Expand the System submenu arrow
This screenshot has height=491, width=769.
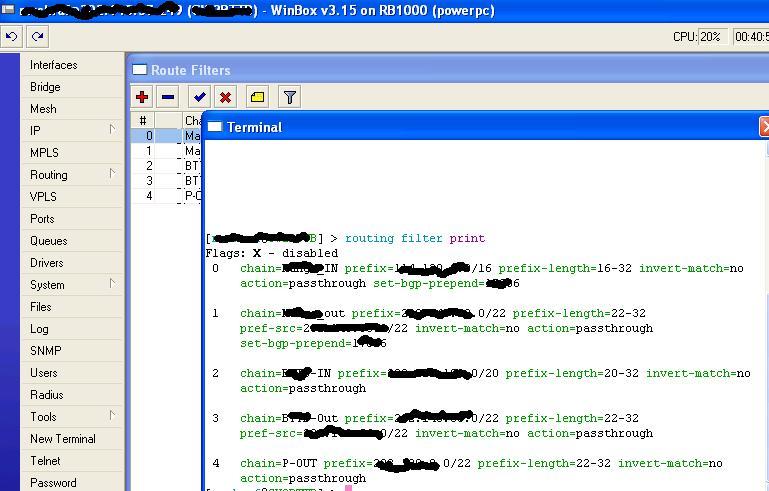coord(112,284)
